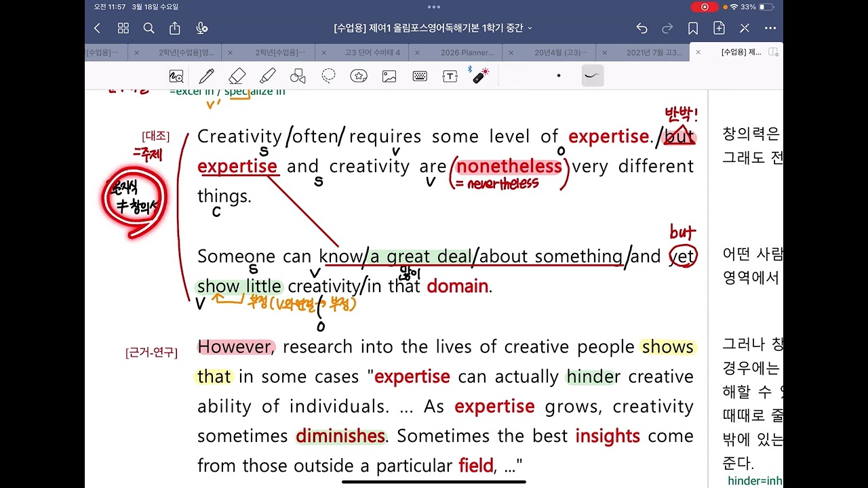Close the active [수업용] 제 tab

(x=698, y=52)
